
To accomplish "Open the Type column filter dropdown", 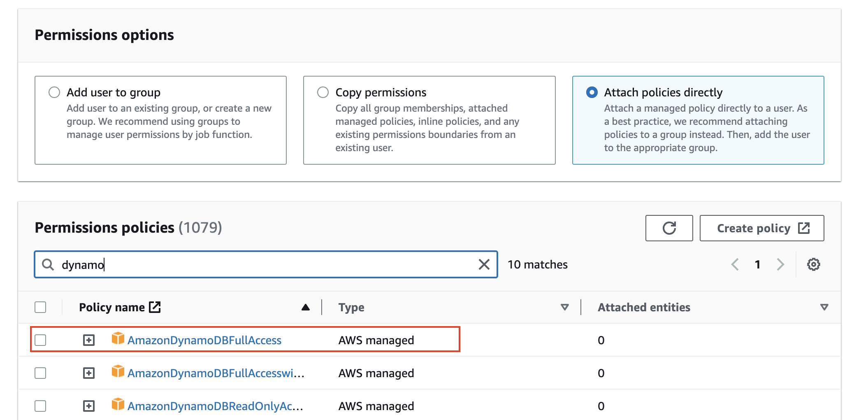I will pos(565,307).
